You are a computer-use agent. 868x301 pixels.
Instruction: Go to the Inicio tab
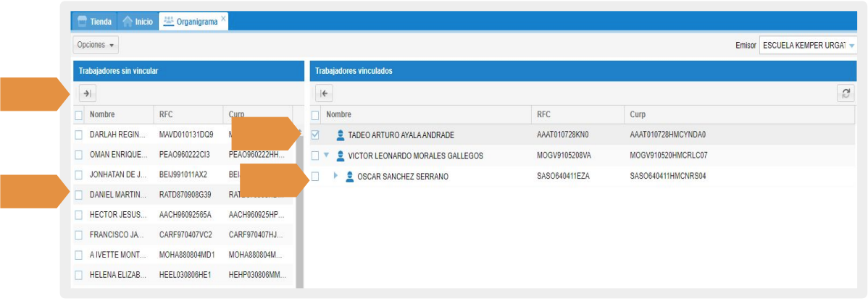138,22
